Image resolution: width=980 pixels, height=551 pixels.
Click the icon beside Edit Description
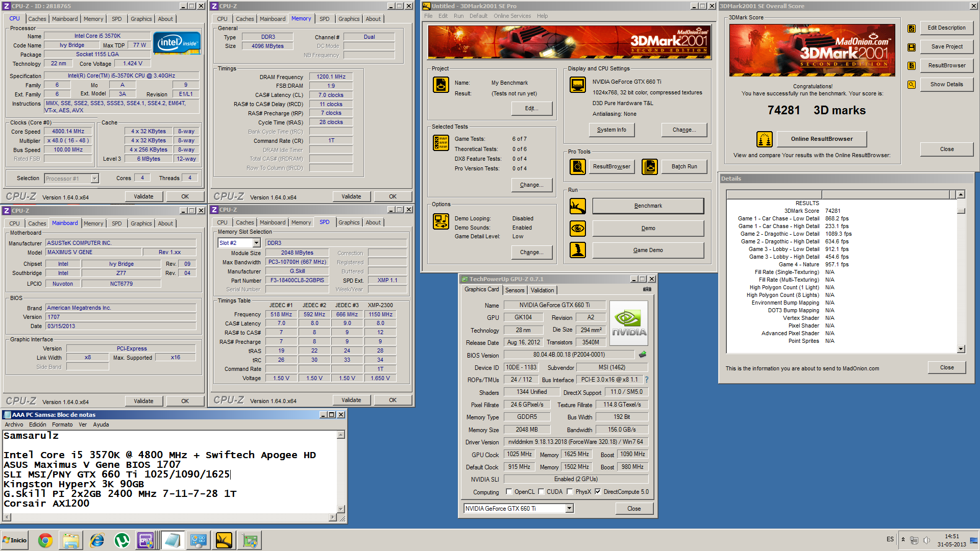(912, 29)
